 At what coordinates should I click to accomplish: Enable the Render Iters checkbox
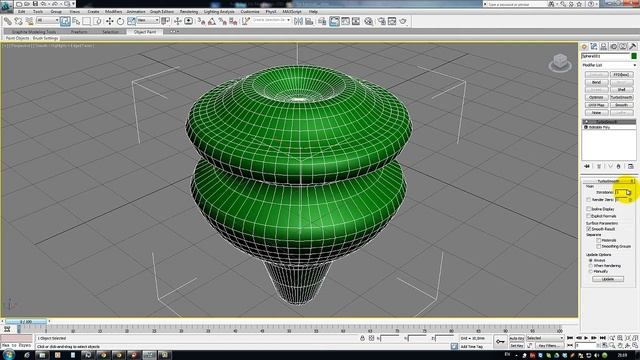click(x=589, y=200)
